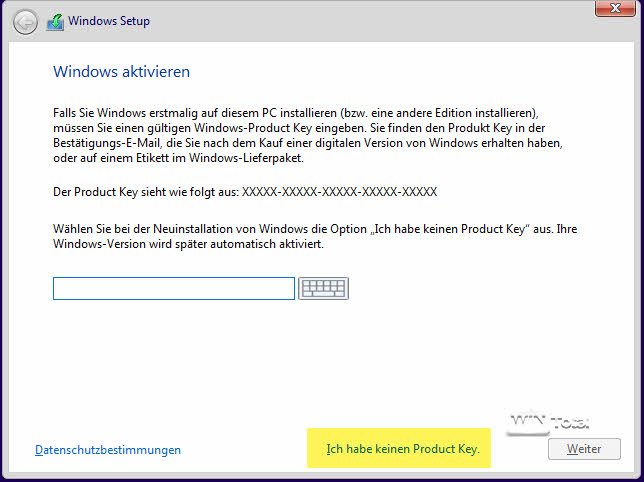Click the paragraph starting "Wählen Sie bei der Neuinstallation"
644x482 pixels.
click(315, 236)
